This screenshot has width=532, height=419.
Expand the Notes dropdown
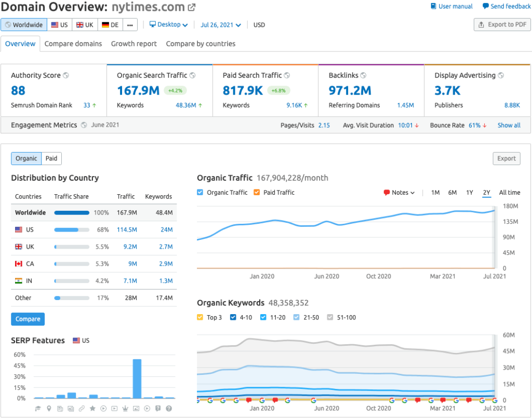click(399, 193)
